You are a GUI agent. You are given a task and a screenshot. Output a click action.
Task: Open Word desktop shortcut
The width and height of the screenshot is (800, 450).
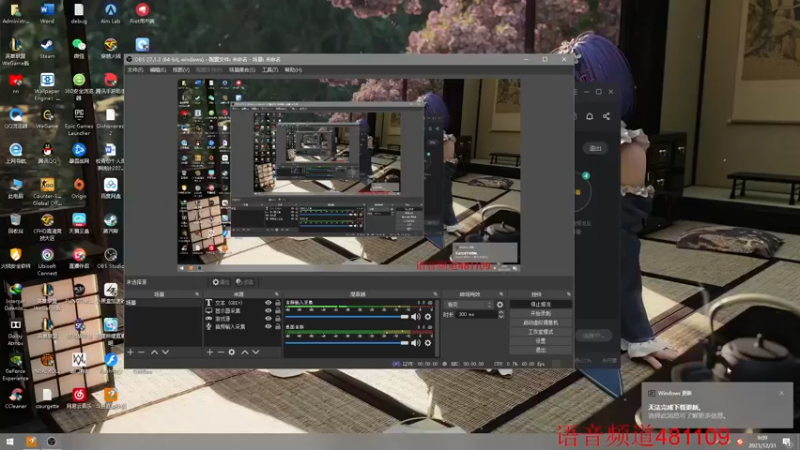tap(47, 14)
